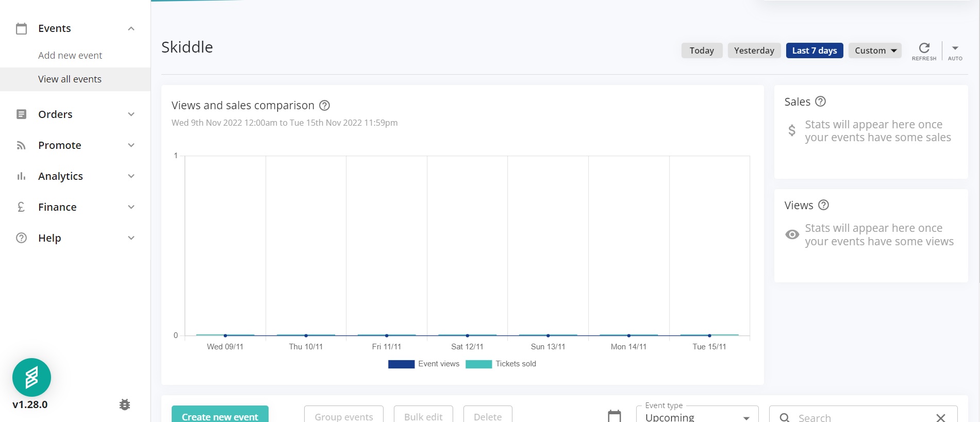Click the Help question mark icon
980x422 pixels.
[21, 238]
